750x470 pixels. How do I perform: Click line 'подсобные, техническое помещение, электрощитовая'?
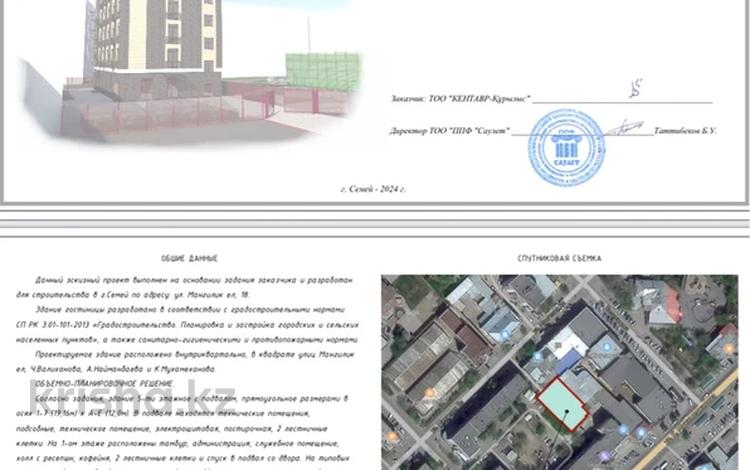pyautogui.click(x=172, y=428)
